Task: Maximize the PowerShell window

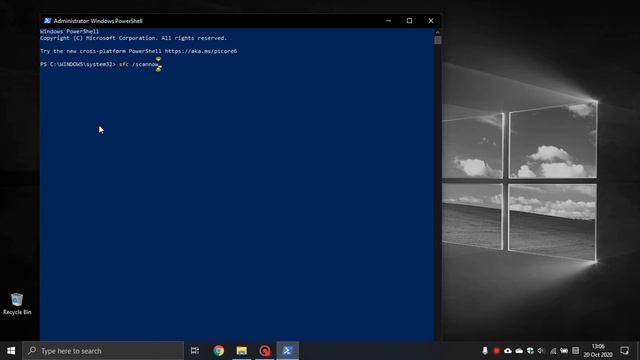Action: click(x=409, y=21)
